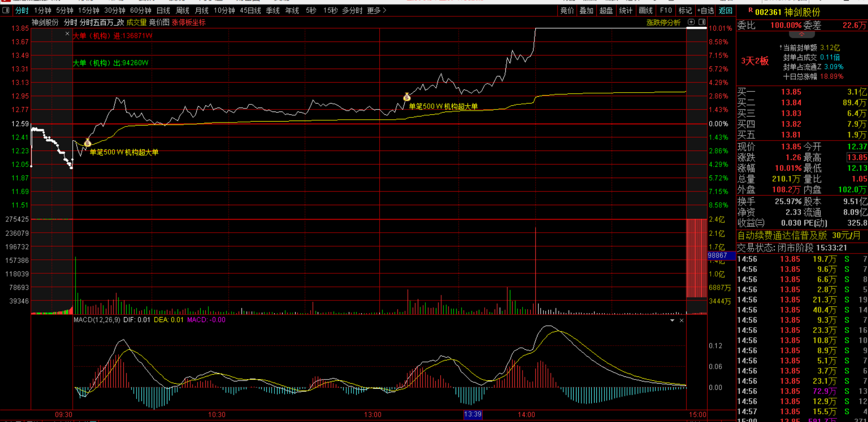Activate the 画线 drawing tool
This screenshot has width=868, height=422.
[x=646, y=10]
